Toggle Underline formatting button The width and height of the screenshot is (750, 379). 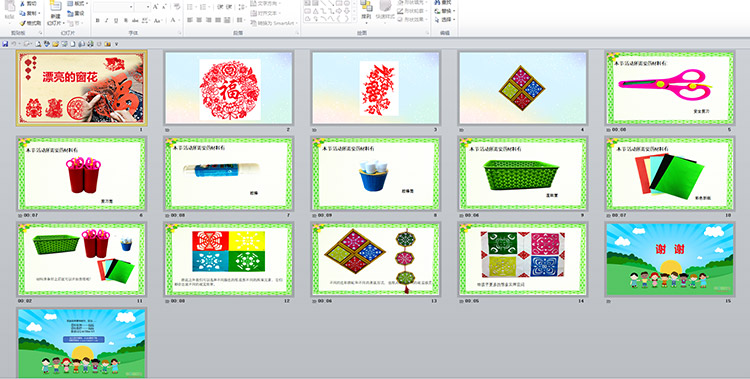pos(116,20)
